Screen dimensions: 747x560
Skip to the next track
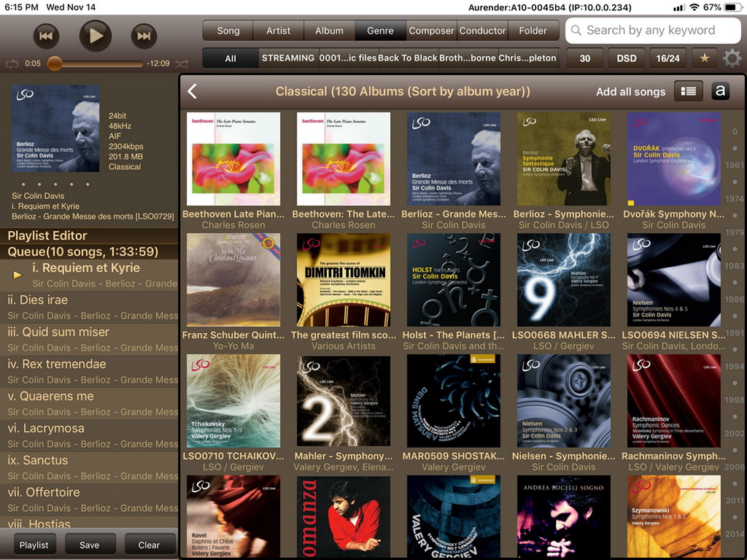[x=144, y=36]
